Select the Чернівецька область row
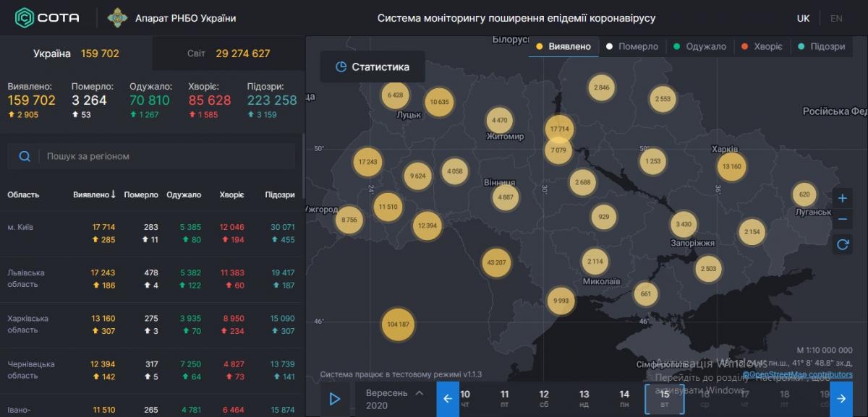This screenshot has height=417, width=868. click(151, 370)
